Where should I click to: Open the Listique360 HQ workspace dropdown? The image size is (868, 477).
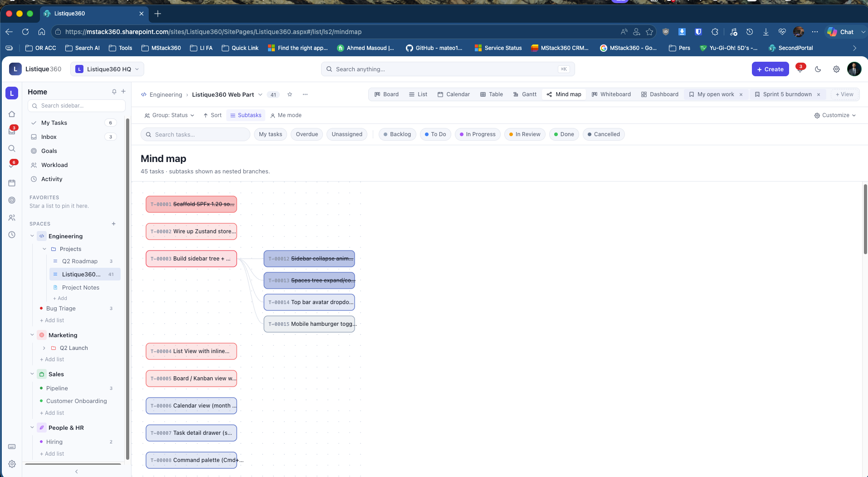[x=107, y=69]
